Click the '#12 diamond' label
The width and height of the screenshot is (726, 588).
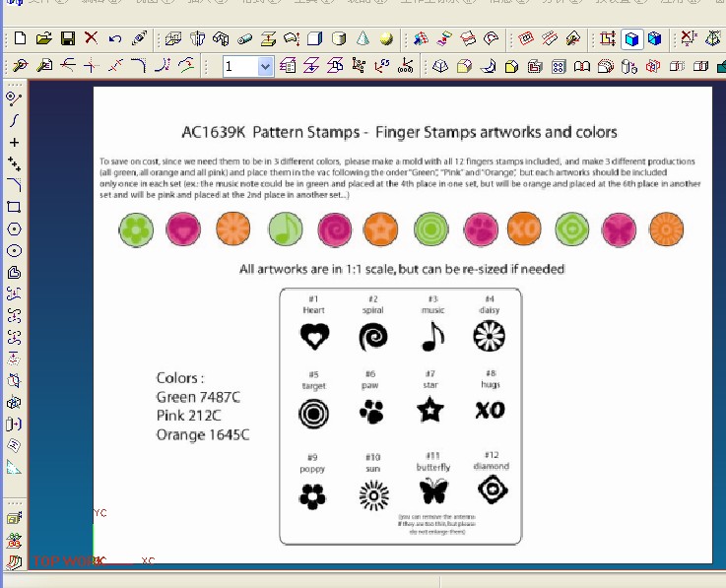coord(492,461)
